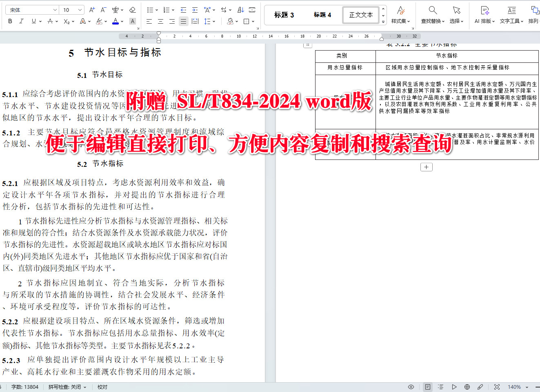
Task: Switch to web layout globe icon
Action: click(467, 387)
